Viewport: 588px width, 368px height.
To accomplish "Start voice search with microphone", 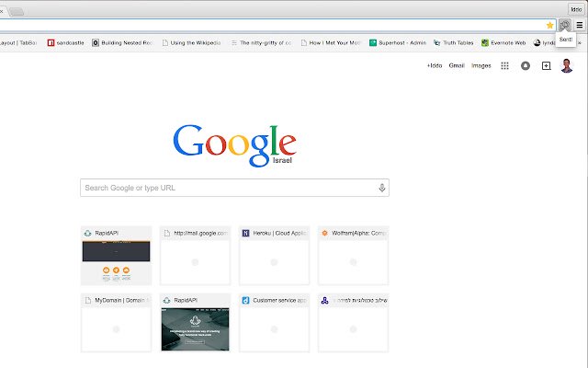I will pyautogui.click(x=382, y=188).
